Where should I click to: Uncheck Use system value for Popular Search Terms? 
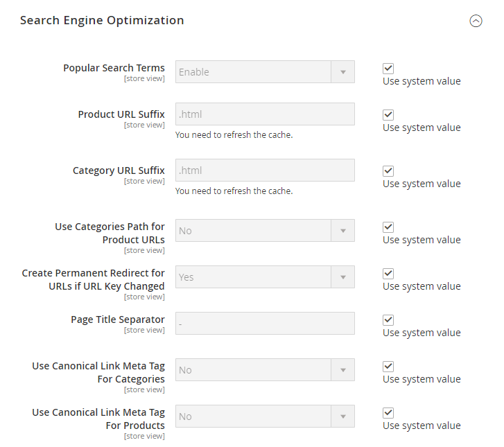click(388, 69)
